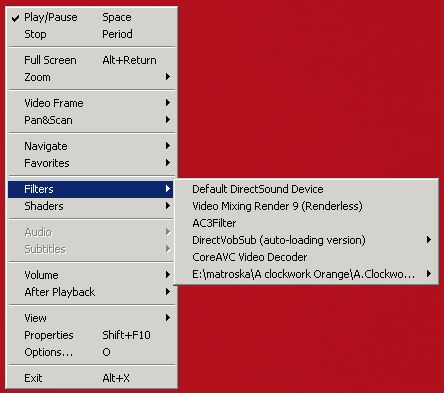This screenshot has height=393, width=444.
Task: Select the AC3Filter entry
Action: [x=306, y=223]
